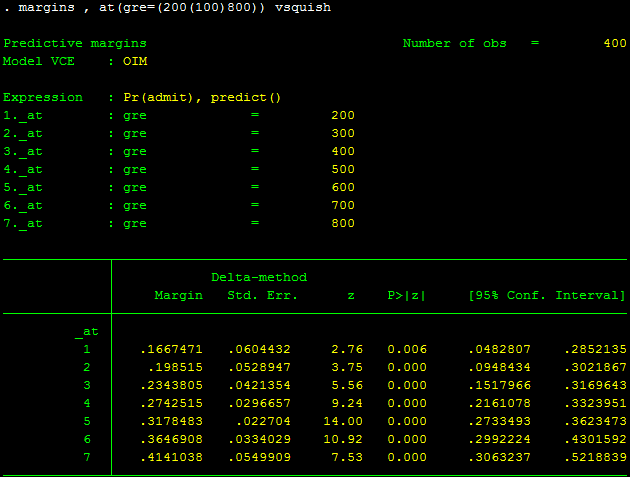Screen dimensions: 630x477
Task: Click the '4._at' row label
Action: click(24, 169)
